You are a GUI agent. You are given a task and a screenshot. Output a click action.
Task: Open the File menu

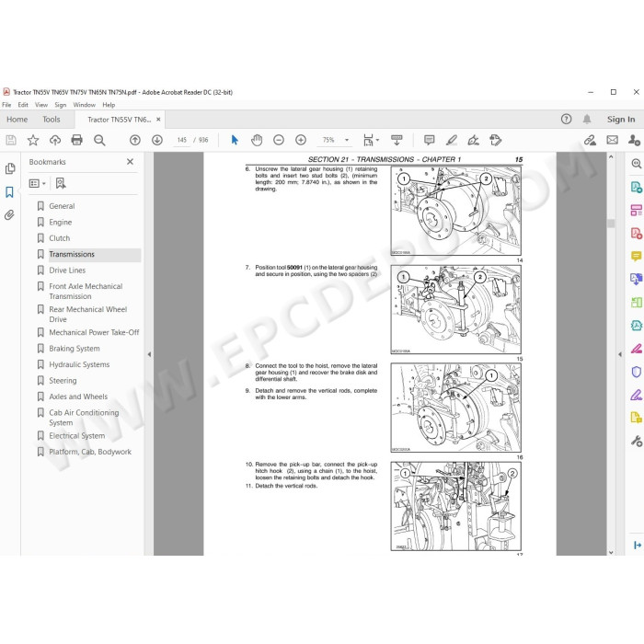pos(6,105)
